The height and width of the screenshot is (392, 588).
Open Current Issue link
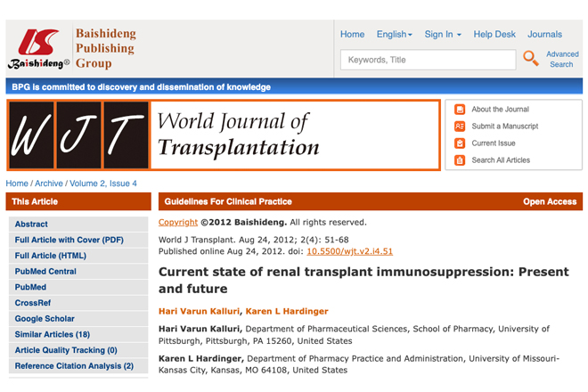point(494,143)
